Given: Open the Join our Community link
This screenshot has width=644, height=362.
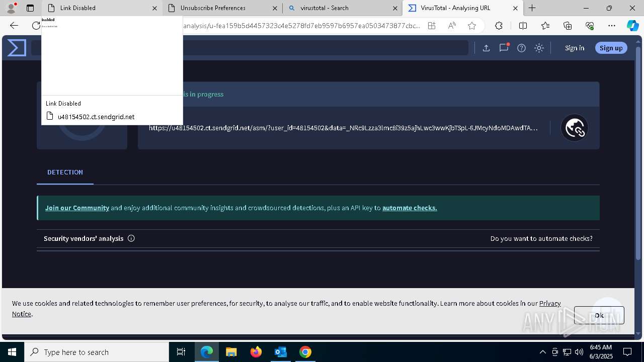Looking at the screenshot, I should click(77, 208).
